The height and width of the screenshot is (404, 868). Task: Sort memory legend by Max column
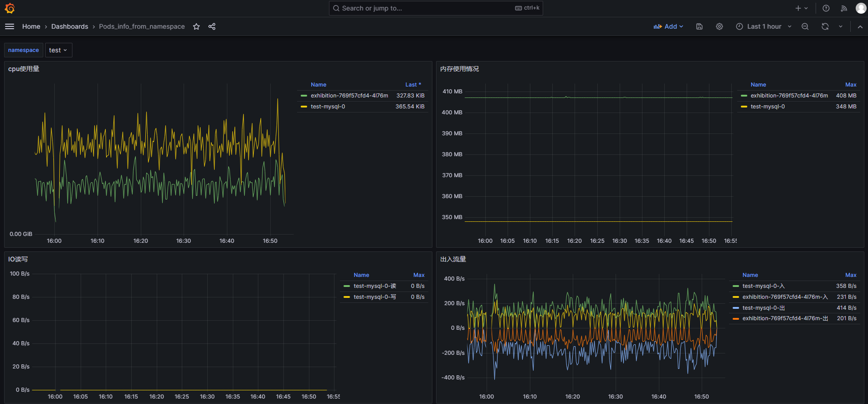[x=851, y=85]
